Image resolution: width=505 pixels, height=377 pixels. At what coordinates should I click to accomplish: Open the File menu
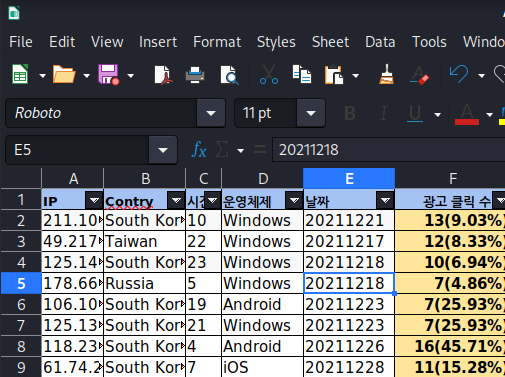[x=21, y=42]
